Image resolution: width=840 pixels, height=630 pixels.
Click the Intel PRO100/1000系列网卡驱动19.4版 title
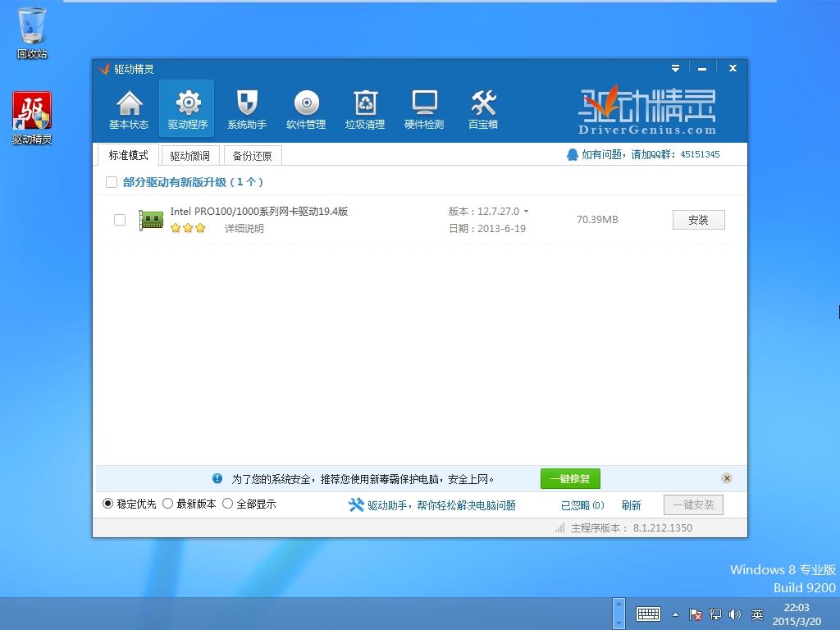tap(258, 212)
